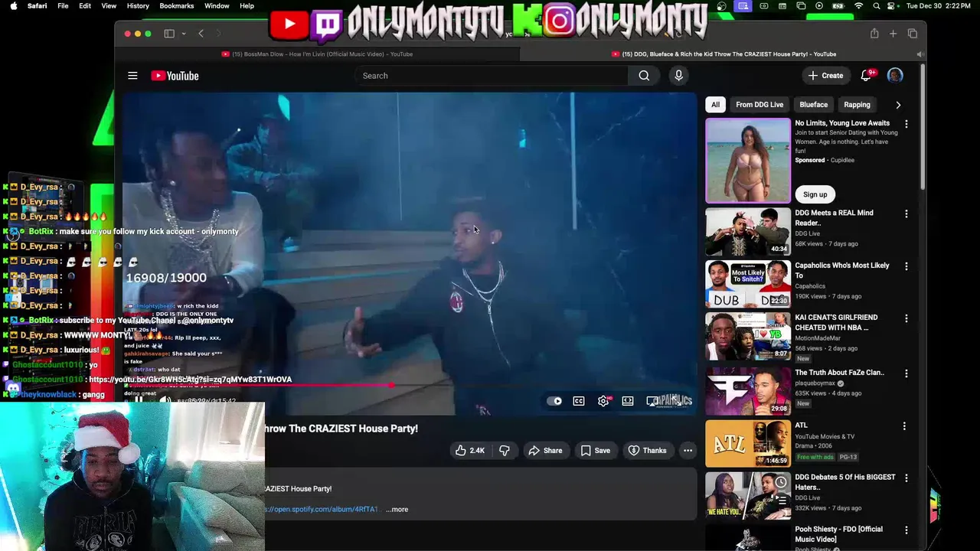
Task: Open the account avatar menu
Action: point(895,76)
